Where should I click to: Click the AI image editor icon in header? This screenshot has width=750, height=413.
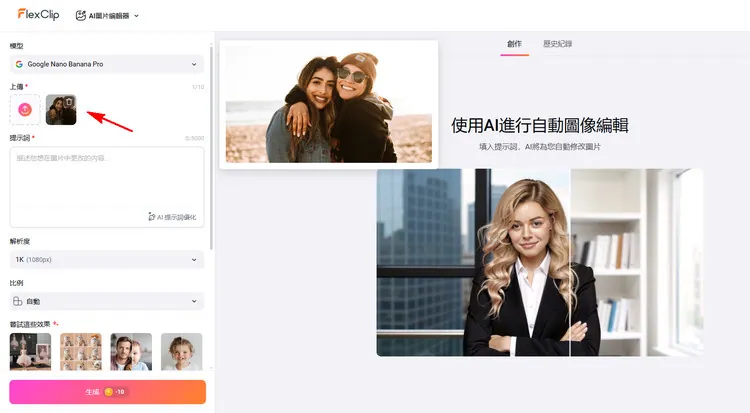(x=81, y=15)
